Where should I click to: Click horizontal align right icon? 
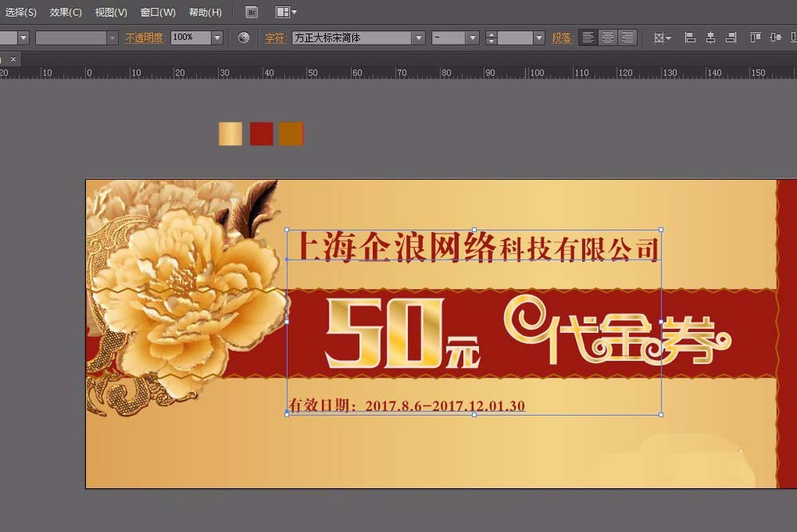(731, 37)
